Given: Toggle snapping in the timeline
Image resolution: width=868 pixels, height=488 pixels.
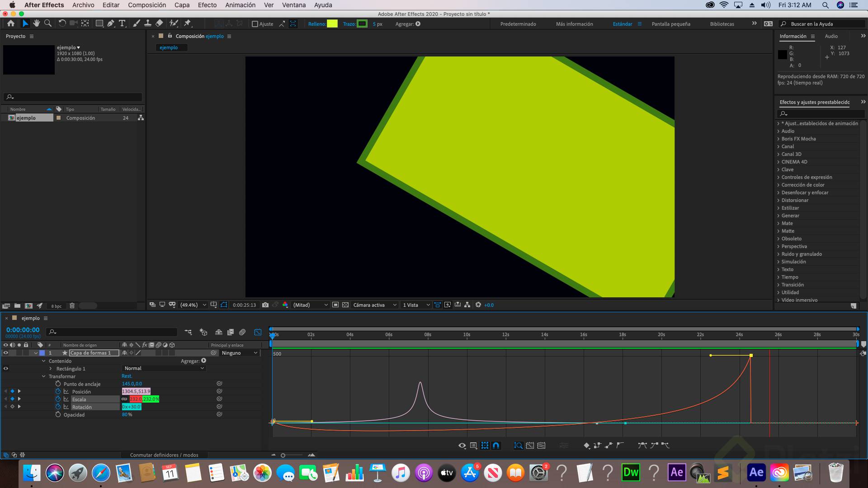Looking at the screenshot, I should [x=495, y=445].
